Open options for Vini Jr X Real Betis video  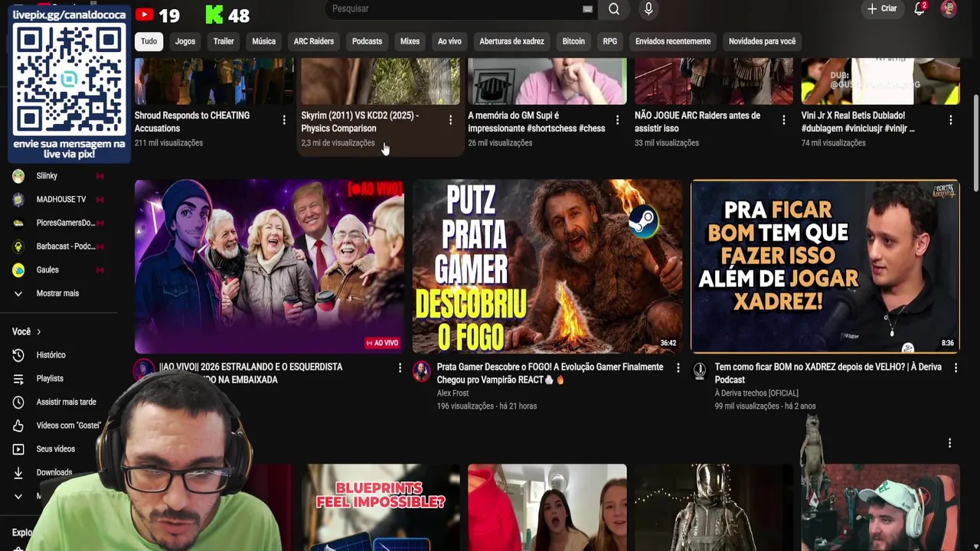pos(950,120)
